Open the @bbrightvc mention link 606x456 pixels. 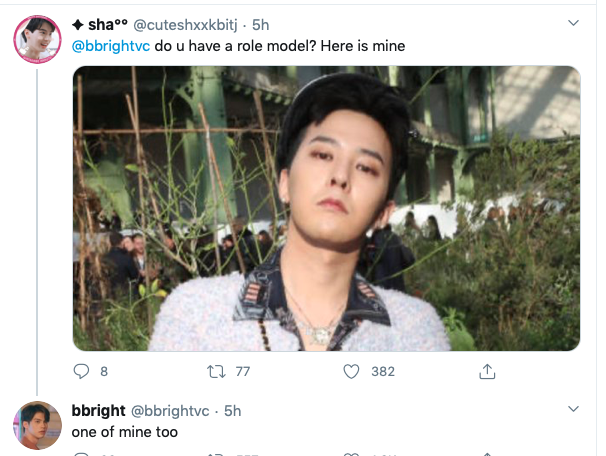pyautogui.click(x=111, y=46)
